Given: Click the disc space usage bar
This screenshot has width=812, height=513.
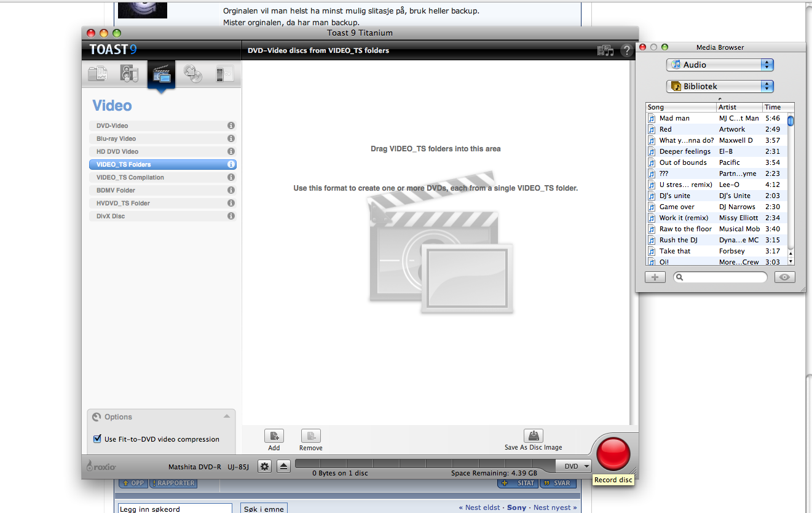Looking at the screenshot, I should (x=425, y=464).
